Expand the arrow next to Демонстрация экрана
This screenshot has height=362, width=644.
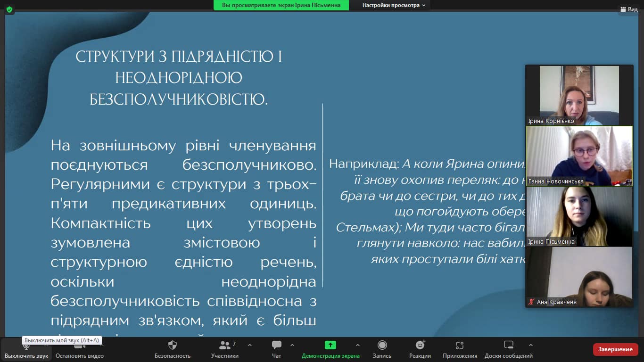point(357,345)
